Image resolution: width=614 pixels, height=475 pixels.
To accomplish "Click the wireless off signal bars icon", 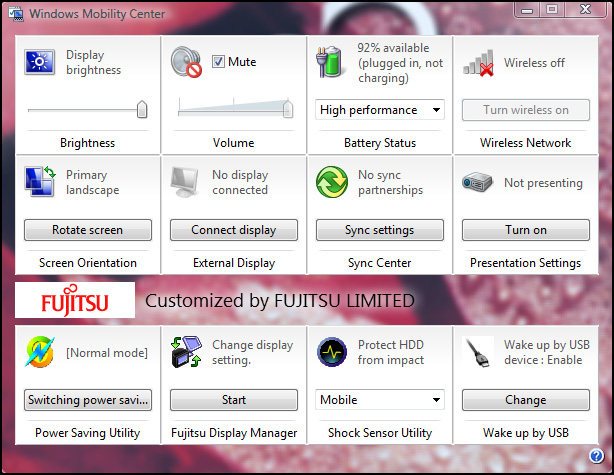I will (478, 63).
